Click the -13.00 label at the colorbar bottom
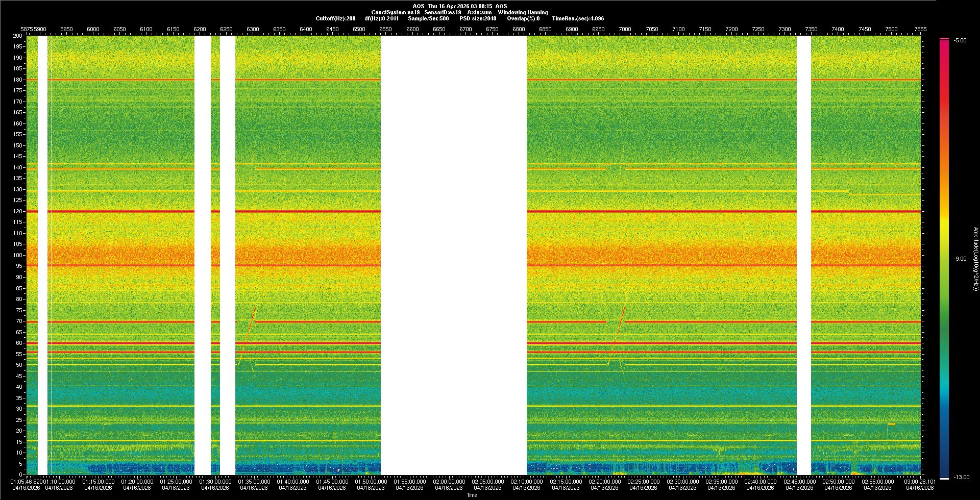The image size is (980, 500). pyautogui.click(x=960, y=478)
